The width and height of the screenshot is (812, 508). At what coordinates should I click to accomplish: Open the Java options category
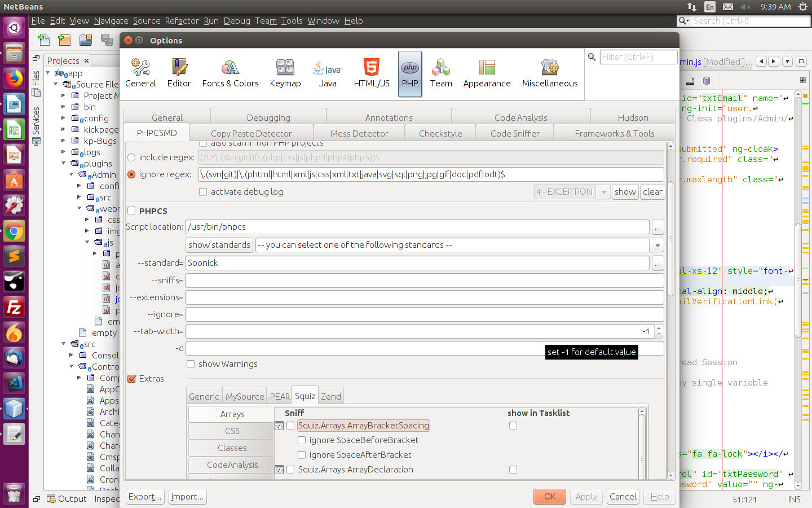coord(328,74)
